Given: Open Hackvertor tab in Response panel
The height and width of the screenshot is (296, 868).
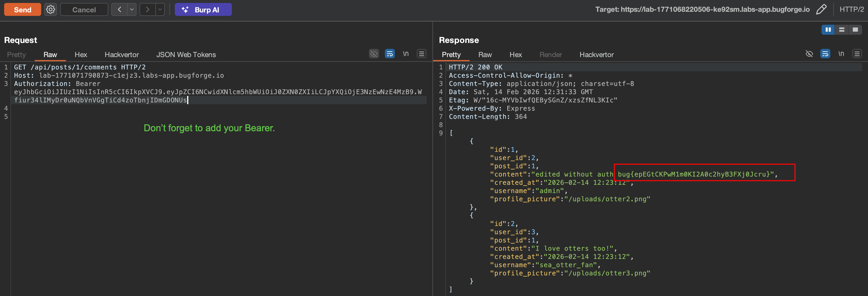Looking at the screenshot, I should tap(596, 55).
